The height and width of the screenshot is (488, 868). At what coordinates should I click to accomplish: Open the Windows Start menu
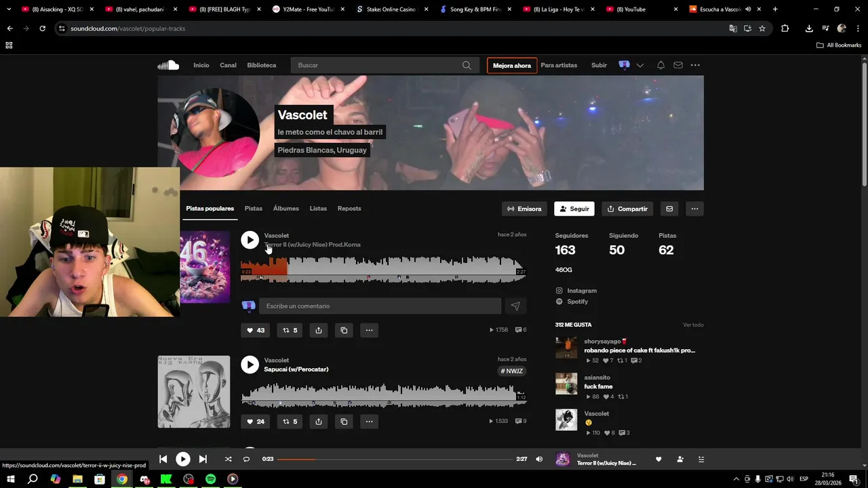[x=11, y=479]
